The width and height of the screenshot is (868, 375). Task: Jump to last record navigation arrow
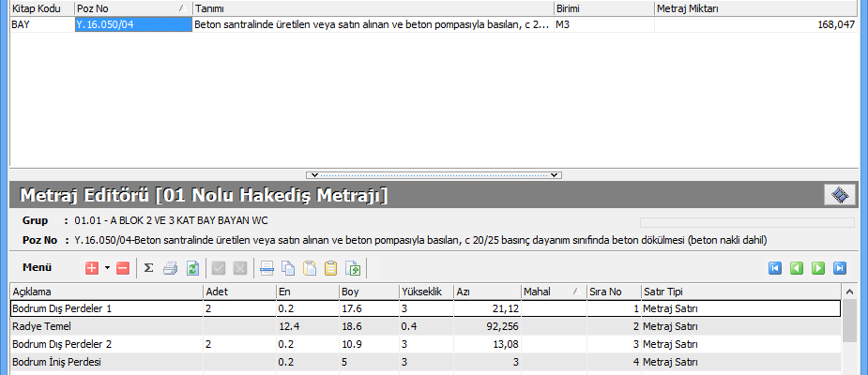coord(840,268)
